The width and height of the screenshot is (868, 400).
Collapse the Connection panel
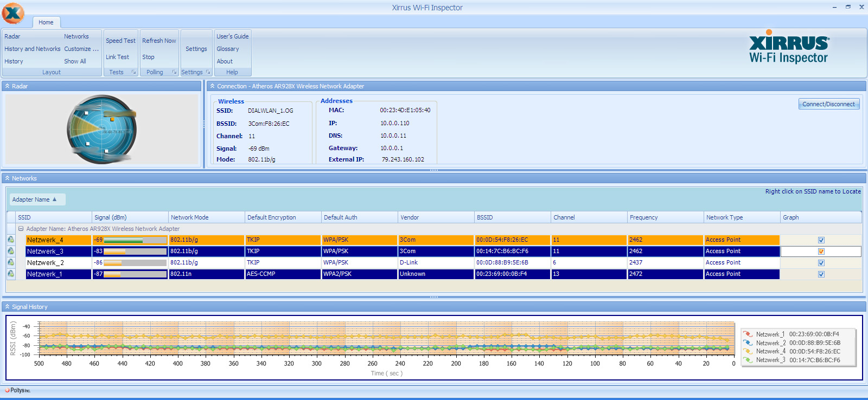212,86
